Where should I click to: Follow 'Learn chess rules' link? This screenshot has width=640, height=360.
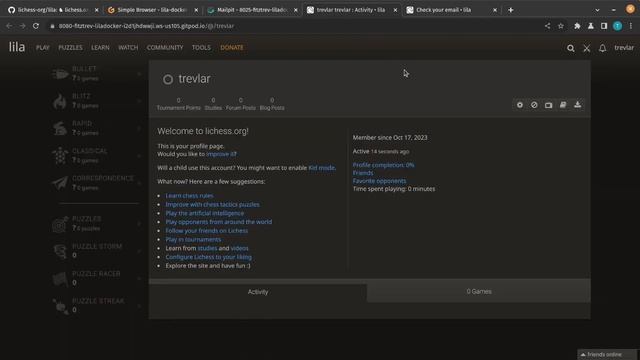[x=189, y=196]
